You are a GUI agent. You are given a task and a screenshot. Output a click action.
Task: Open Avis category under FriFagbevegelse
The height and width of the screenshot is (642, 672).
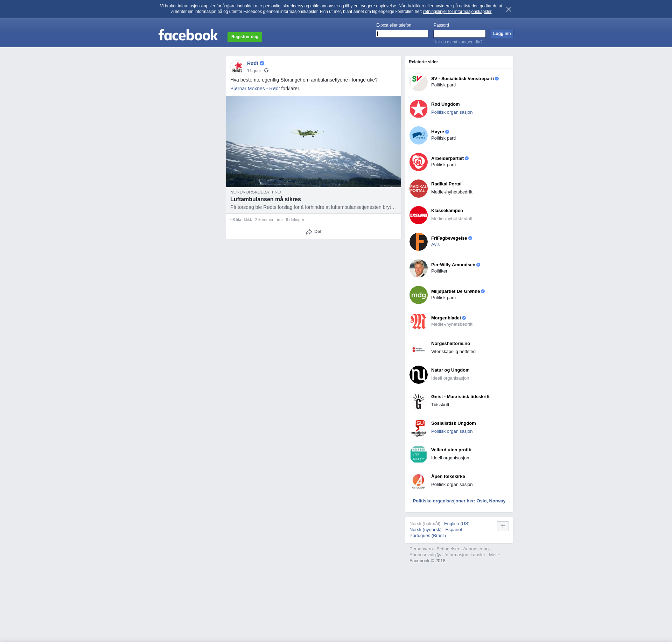coord(435,245)
